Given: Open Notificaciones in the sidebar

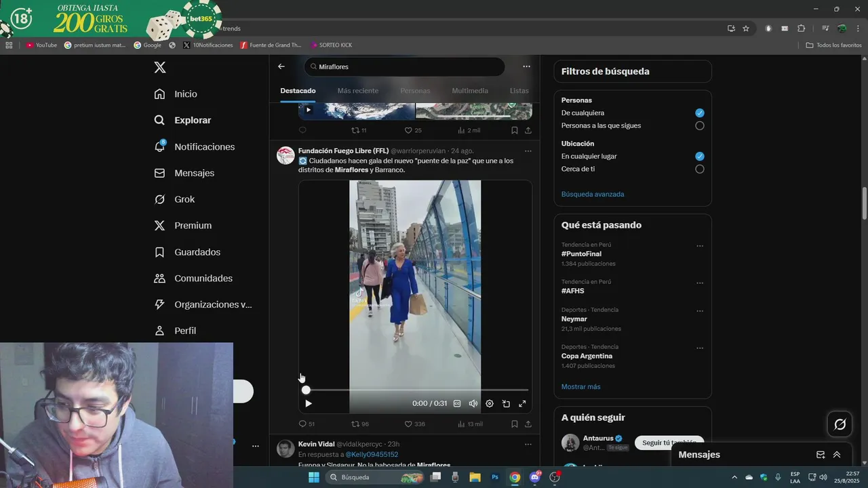Looking at the screenshot, I should (194, 146).
